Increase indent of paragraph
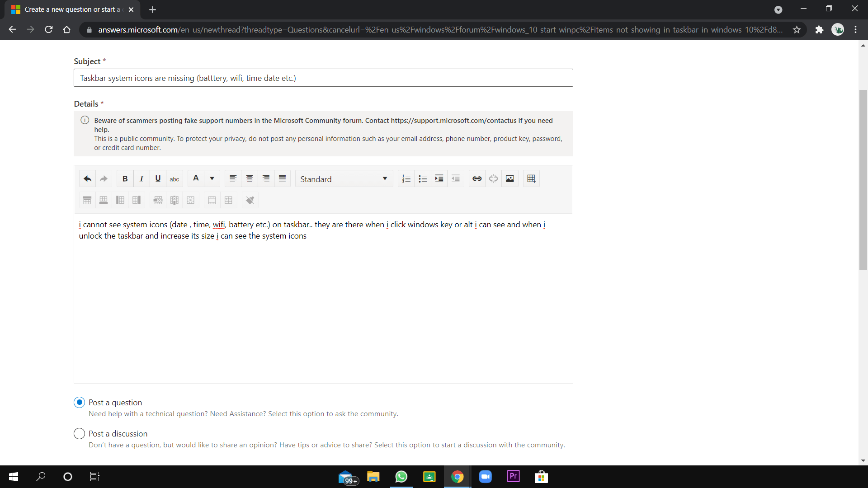This screenshot has width=868, height=488. coord(439,178)
